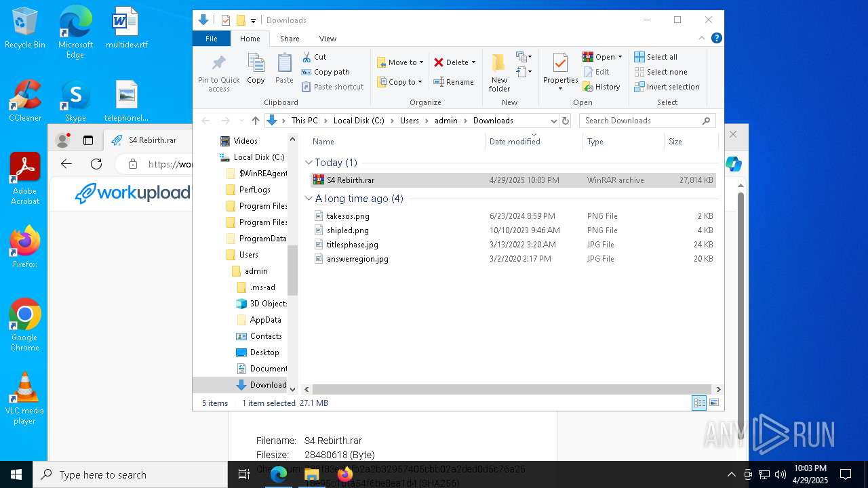Click the browser reload button
Viewport: 868px width, 488px height.
(96, 164)
